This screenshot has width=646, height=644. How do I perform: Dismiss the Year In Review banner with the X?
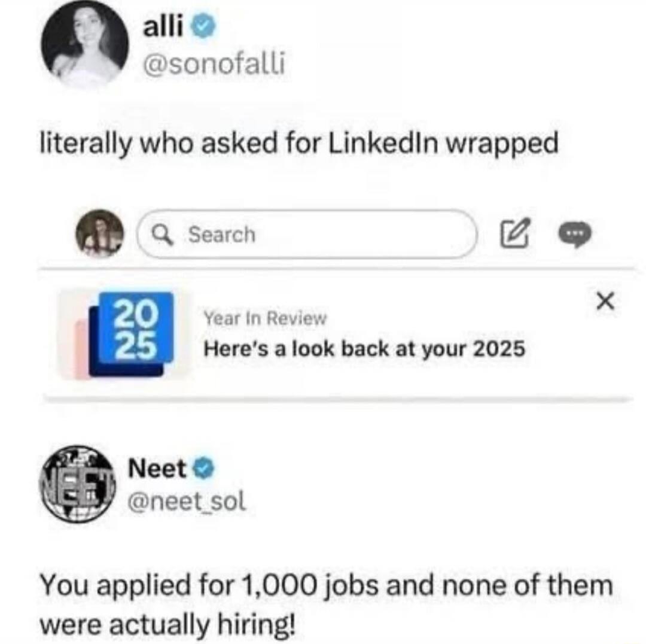click(x=605, y=301)
